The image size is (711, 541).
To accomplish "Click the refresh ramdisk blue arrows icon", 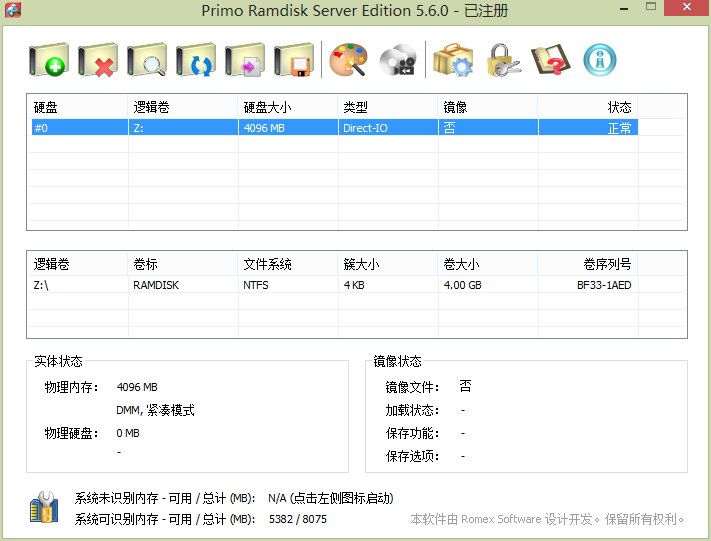I will (196, 61).
